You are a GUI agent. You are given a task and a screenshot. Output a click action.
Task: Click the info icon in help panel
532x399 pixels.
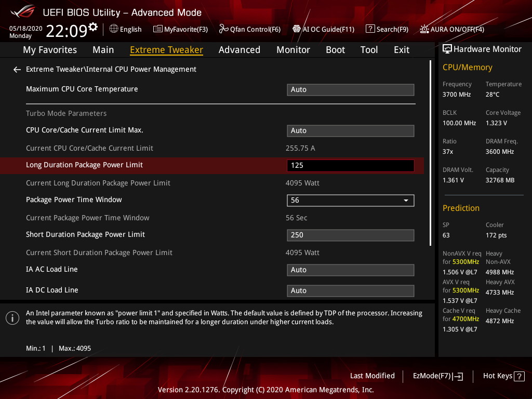[x=12, y=318]
